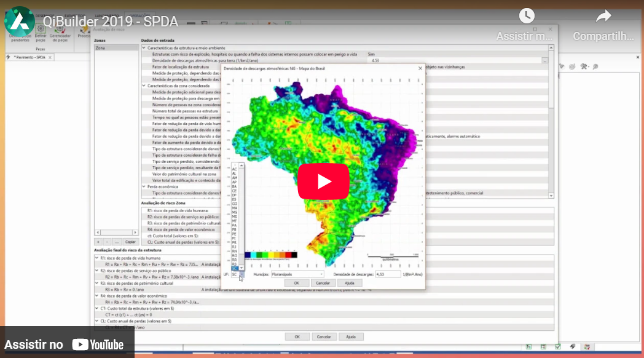This screenshot has height=358, width=644.
Task: Select row R3 = Rb + Rv = 0 /ano
Action: click(x=125, y=289)
